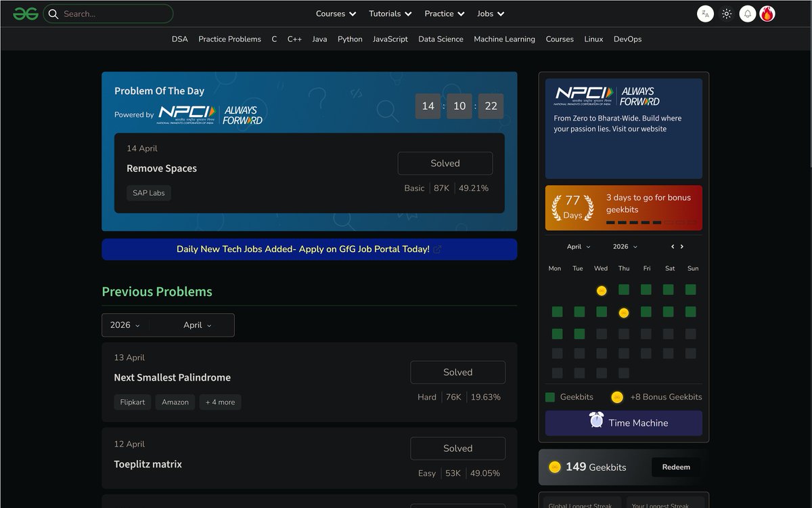
Task: Click Solved button for Remove Spaces
Action: [x=445, y=163]
